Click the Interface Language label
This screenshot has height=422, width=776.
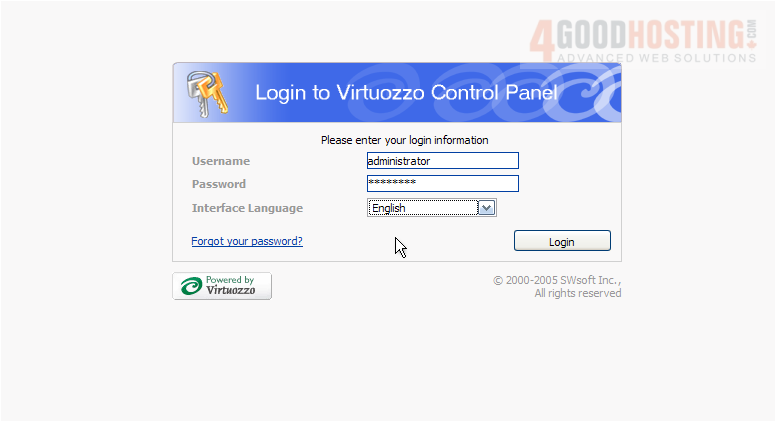click(x=247, y=208)
